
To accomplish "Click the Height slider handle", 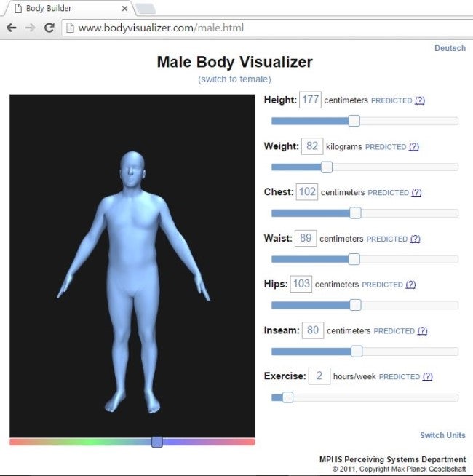I will pos(354,121).
